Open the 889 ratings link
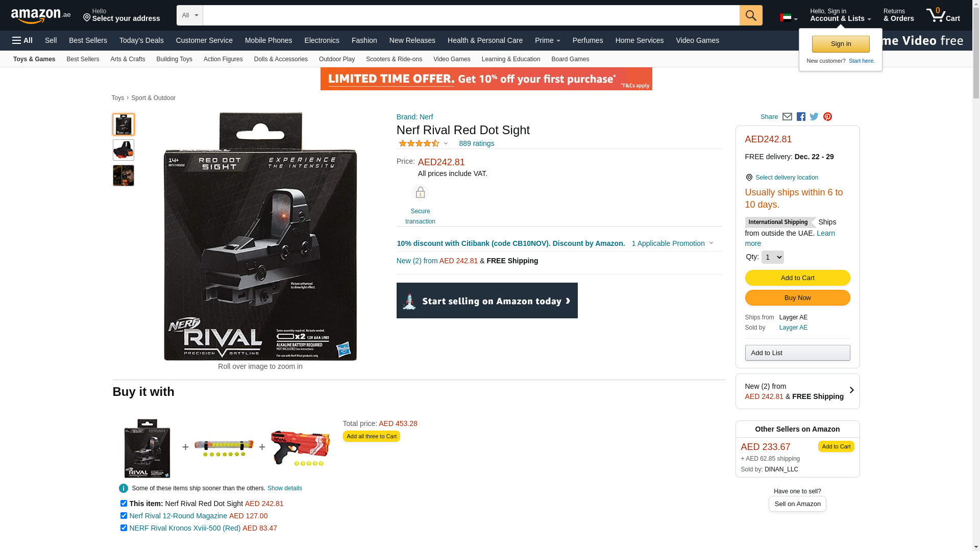980x551 pixels. [476, 143]
